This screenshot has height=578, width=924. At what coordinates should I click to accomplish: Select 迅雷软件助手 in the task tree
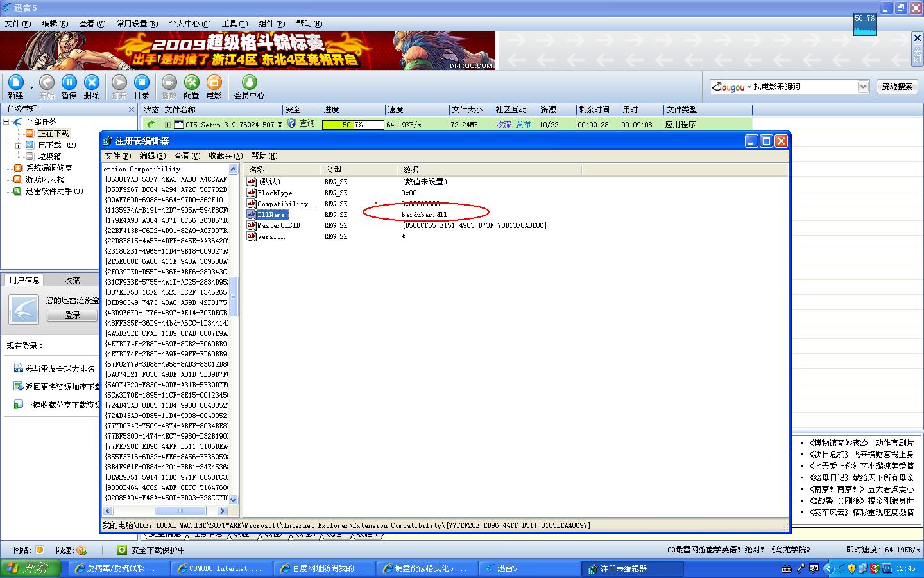click(x=55, y=191)
